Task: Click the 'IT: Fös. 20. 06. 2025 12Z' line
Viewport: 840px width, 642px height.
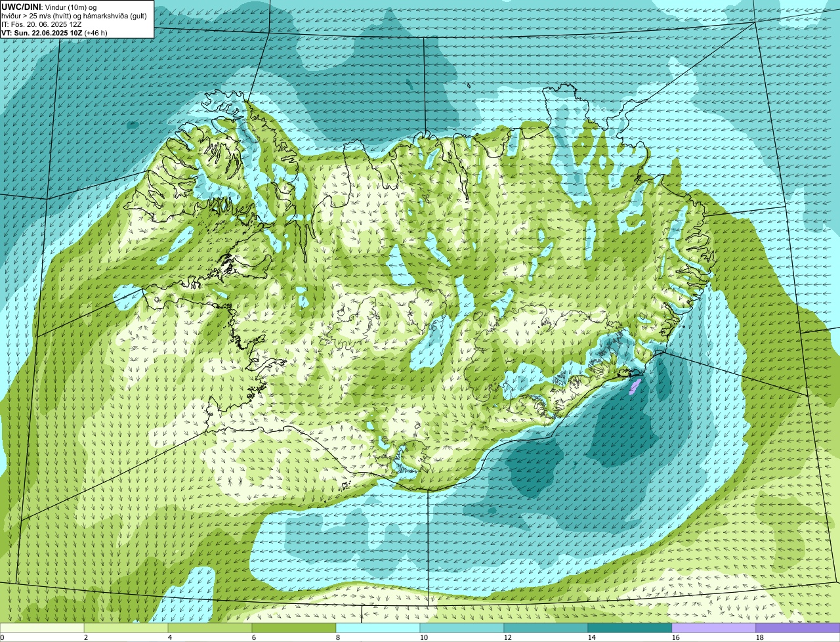Action: [x=41, y=24]
